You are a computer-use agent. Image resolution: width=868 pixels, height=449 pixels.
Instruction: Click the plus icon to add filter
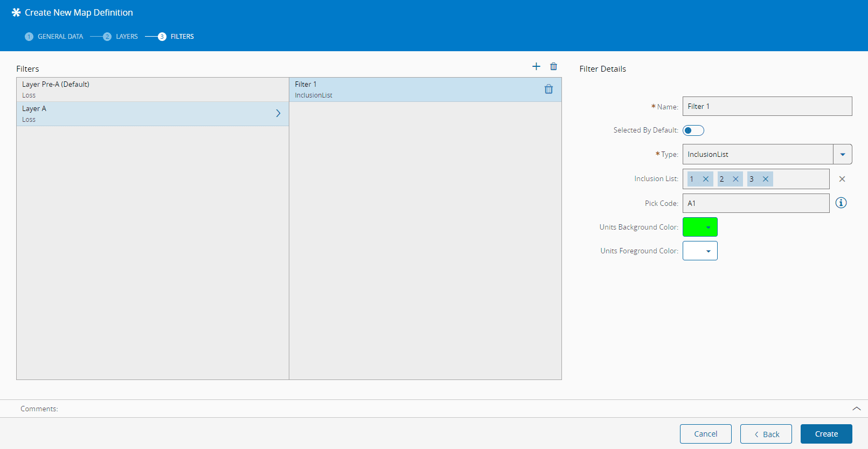click(536, 66)
